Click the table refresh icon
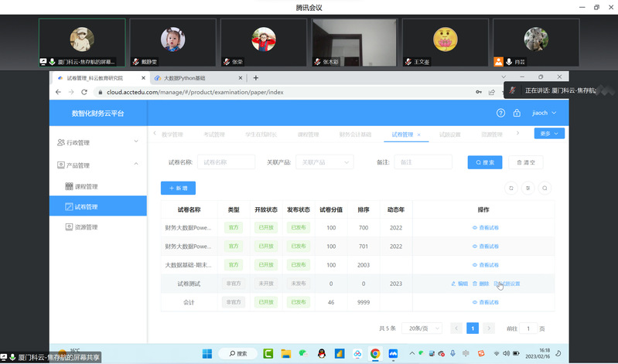 click(x=510, y=188)
